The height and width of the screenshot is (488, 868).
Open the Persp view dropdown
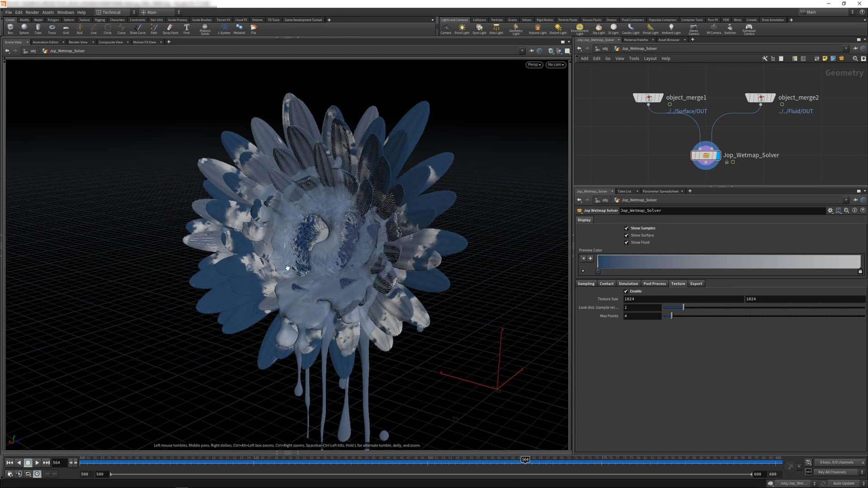[x=533, y=65]
